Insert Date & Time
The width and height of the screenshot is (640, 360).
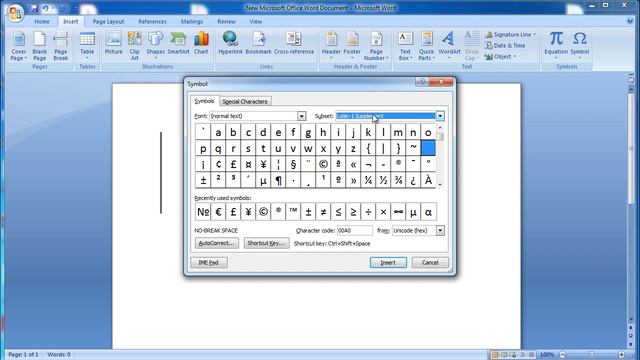[505, 46]
